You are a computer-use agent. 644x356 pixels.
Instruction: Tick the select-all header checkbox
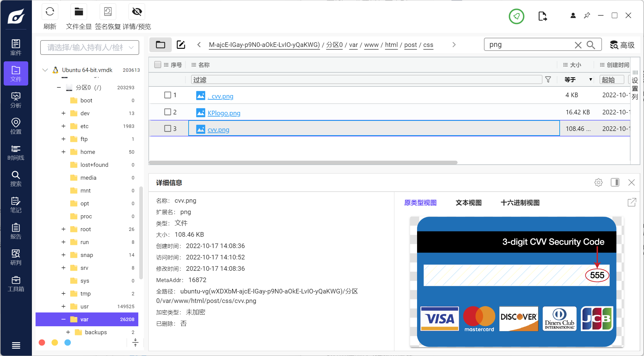158,65
